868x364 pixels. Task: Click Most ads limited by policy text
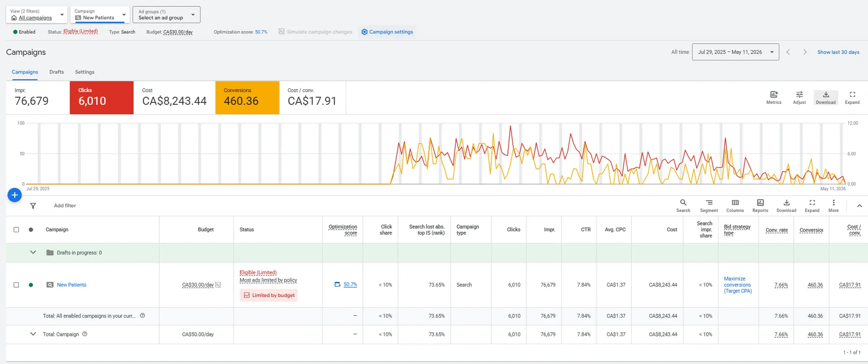[x=268, y=280]
